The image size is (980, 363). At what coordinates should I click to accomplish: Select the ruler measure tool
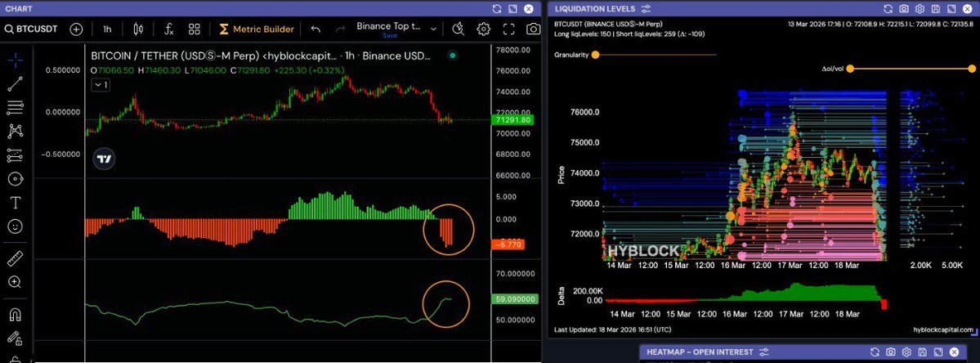point(15,258)
